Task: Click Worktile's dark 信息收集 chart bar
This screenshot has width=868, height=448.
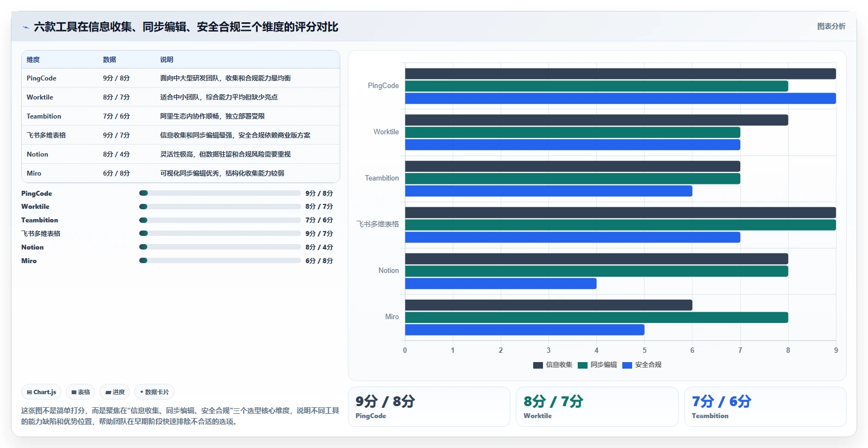Action: point(596,120)
